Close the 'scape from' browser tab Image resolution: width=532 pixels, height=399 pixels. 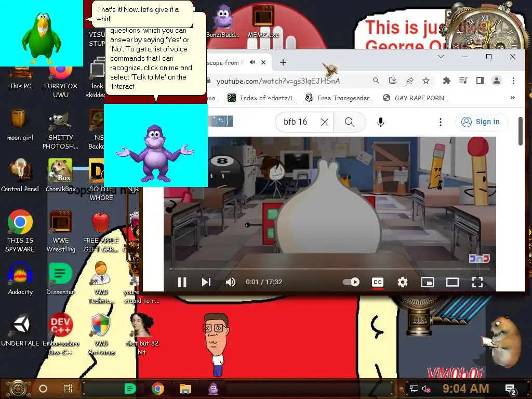coord(263,62)
